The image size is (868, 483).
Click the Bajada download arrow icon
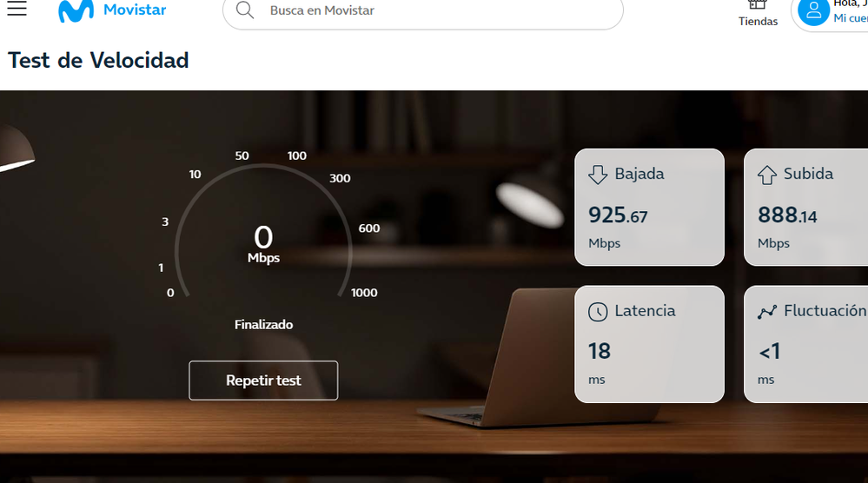pyautogui.click(x=598, y=175)
